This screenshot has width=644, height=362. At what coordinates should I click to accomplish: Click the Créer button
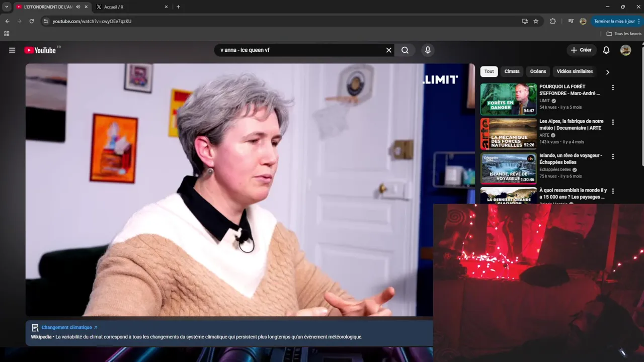[x=581, y=50]
